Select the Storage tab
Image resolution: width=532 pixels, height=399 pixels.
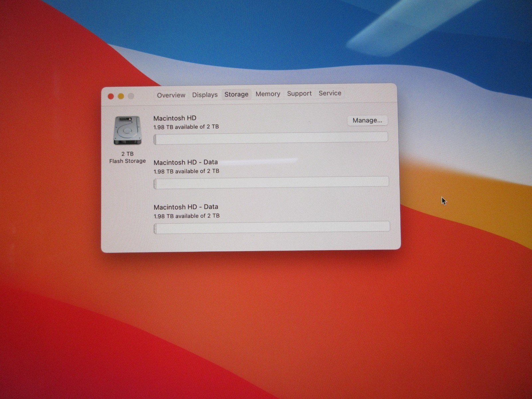click(x=236, y=94)
